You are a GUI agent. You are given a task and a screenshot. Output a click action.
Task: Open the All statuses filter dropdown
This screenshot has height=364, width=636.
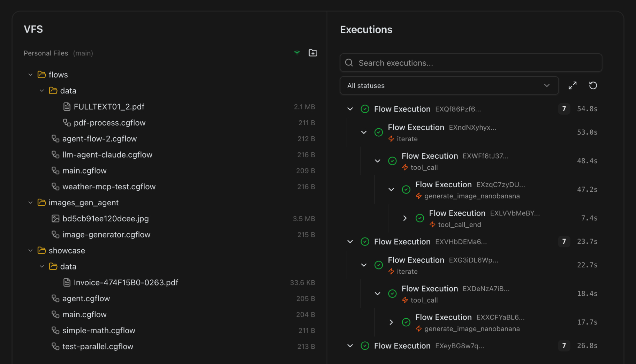449,86
